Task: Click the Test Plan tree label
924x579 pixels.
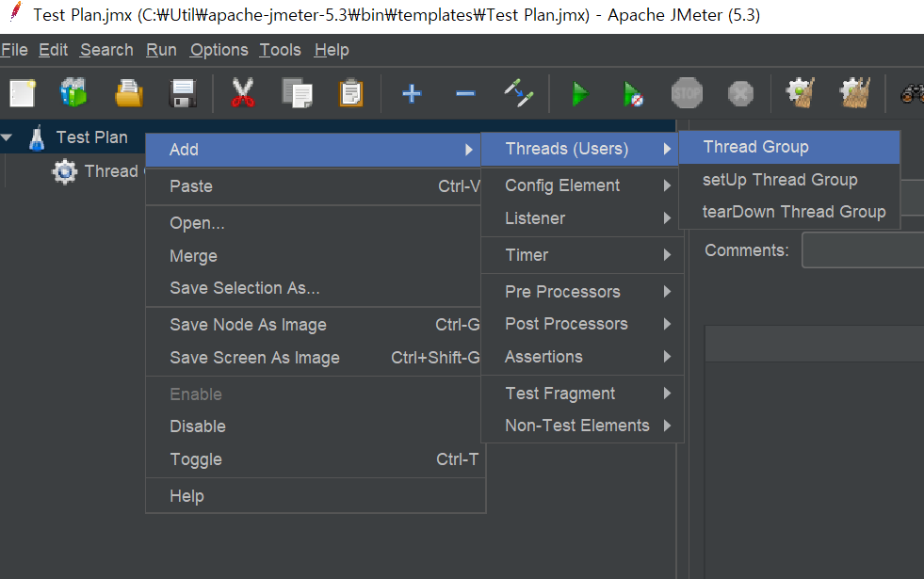Action: [92, 137]
